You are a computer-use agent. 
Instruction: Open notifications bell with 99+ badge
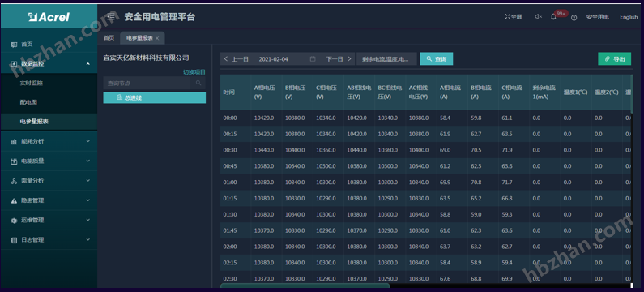[553, 17]
